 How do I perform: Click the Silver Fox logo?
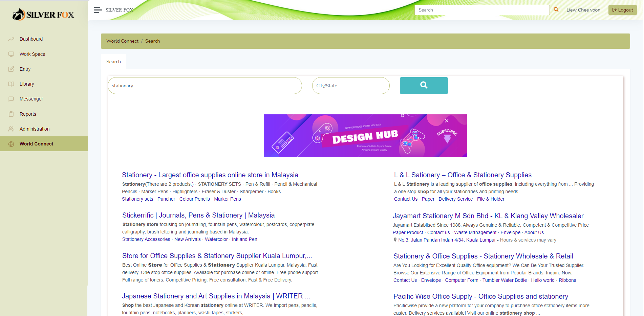43,15
